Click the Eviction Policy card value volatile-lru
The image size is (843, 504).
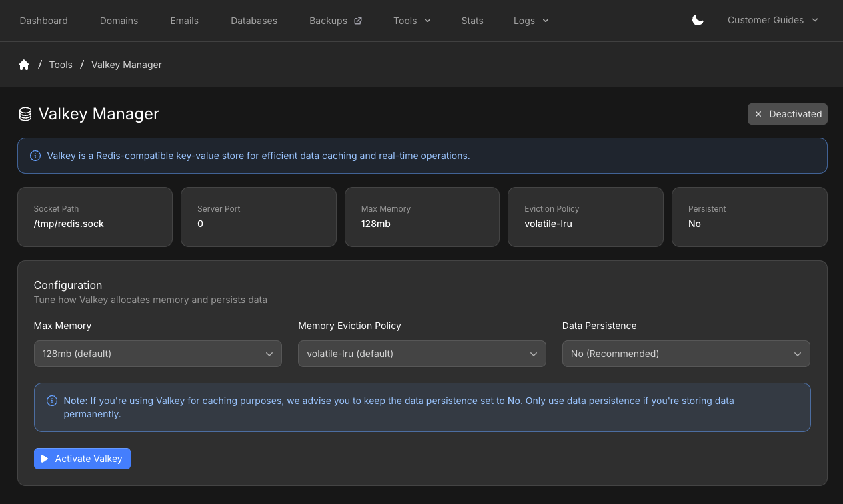[x=548, y=224]
